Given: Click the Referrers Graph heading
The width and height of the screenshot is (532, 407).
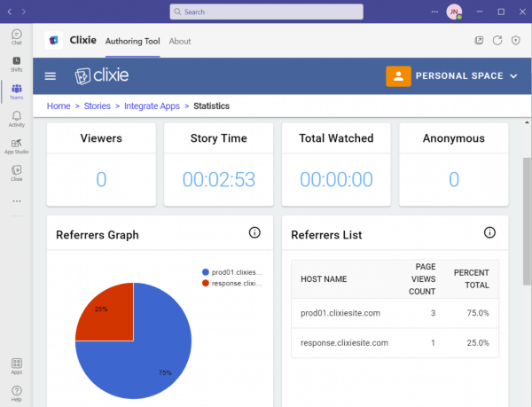Looking at the screenshot, I should point(98,235).
